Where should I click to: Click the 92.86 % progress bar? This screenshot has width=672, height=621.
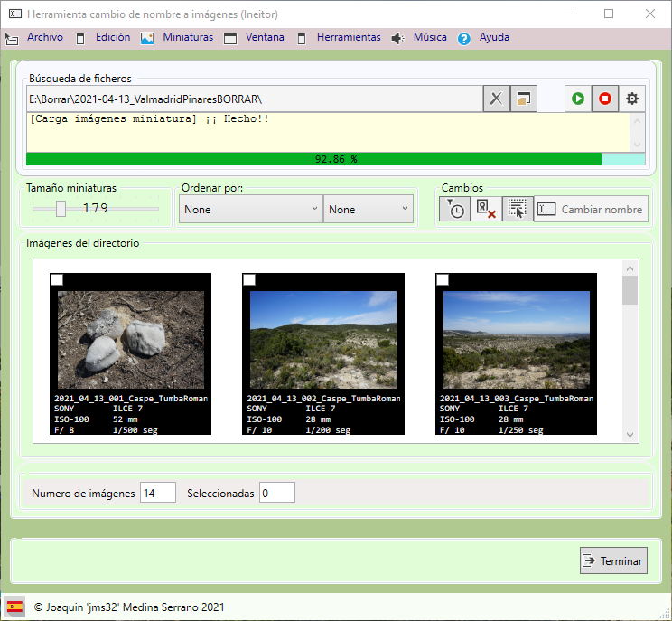pyautogui.click(x=336, y=159)
